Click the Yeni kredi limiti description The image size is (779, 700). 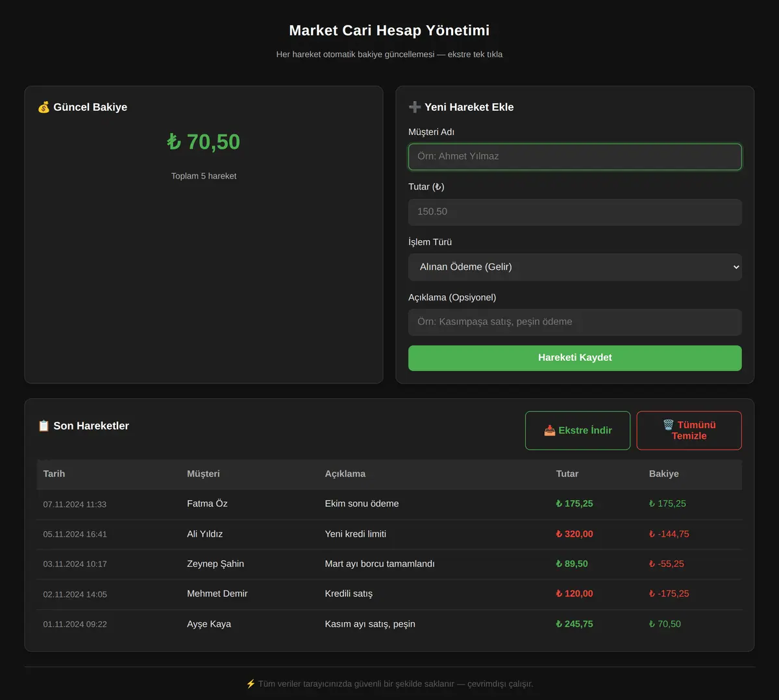tap(355, 534)
